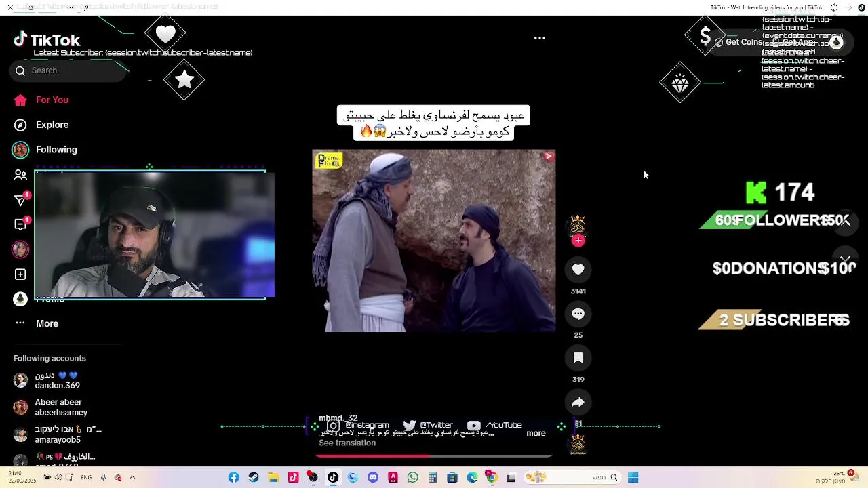Select the For You tab label
Screen dimensions: 868x488
pos(52,100)
